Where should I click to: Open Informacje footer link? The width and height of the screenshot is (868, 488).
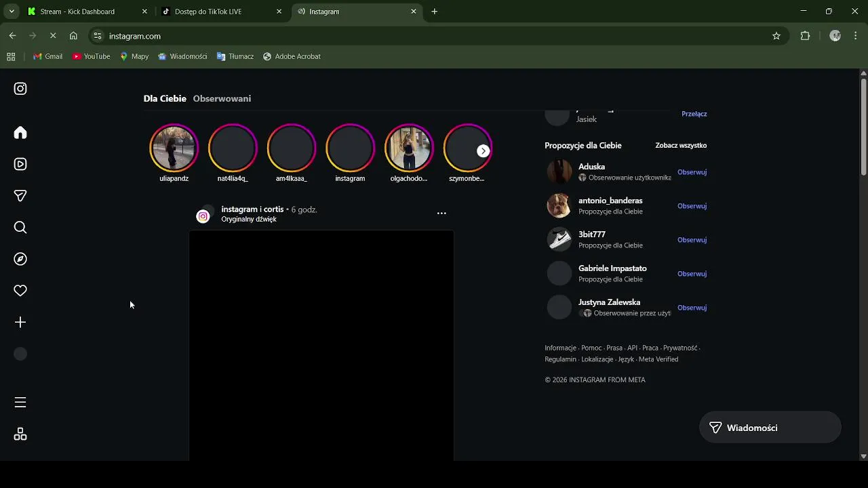click(x=560, y=348)
